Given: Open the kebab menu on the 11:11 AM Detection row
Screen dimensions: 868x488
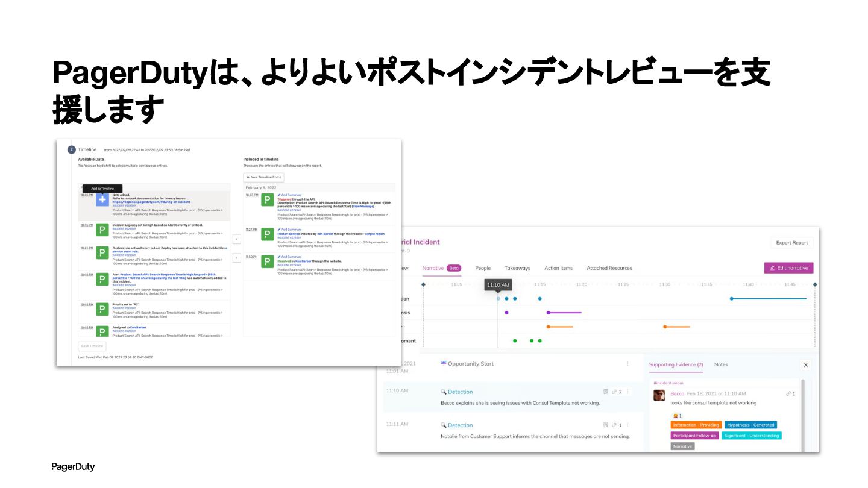Looking at the screenshot, I should (627, 425).
